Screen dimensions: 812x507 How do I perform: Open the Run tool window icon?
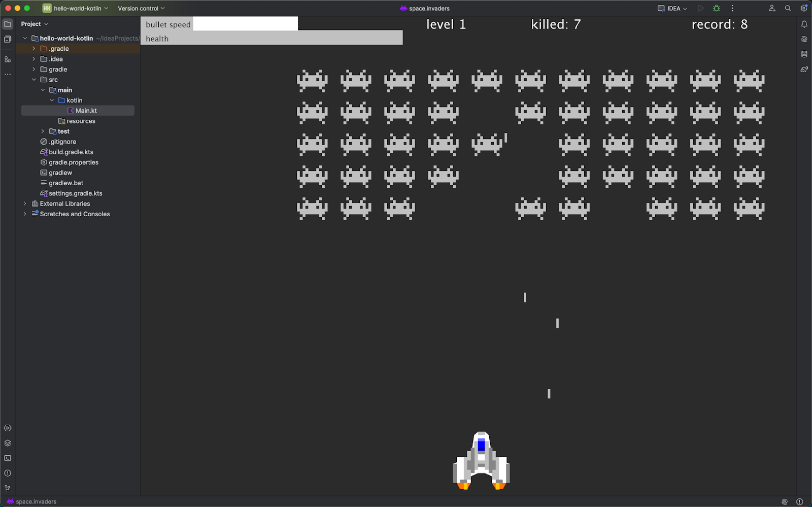[x=8, y=428]
